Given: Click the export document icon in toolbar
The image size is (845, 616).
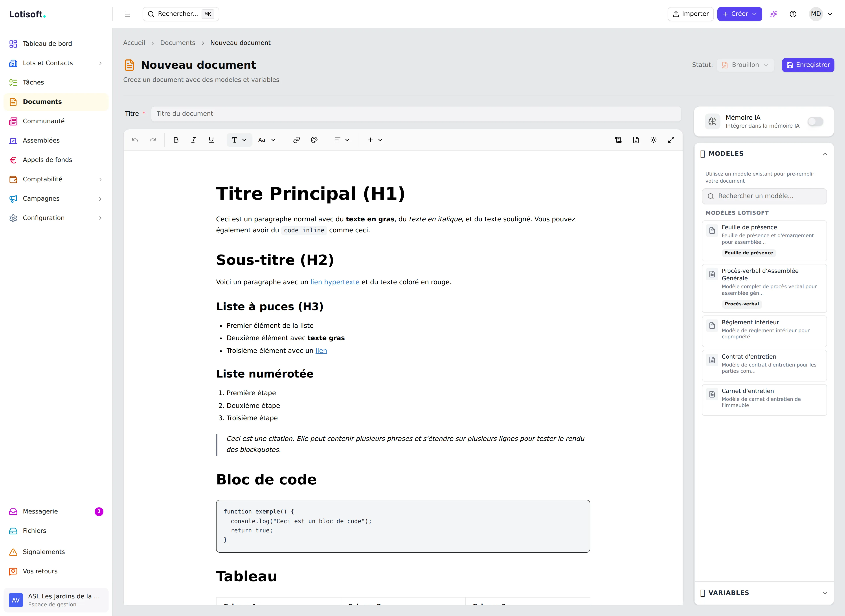Looking at the screenshot, I should [636, 140].
